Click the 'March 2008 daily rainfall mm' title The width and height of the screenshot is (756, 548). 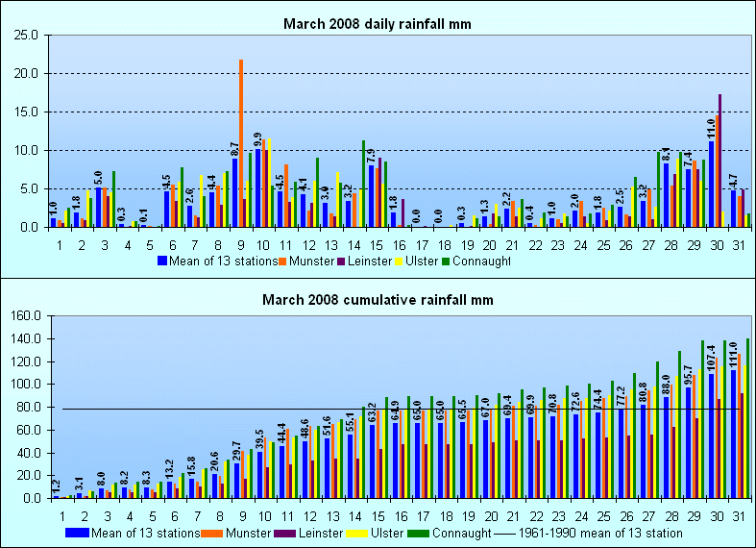pyautogui.click(x=377, y=24)
